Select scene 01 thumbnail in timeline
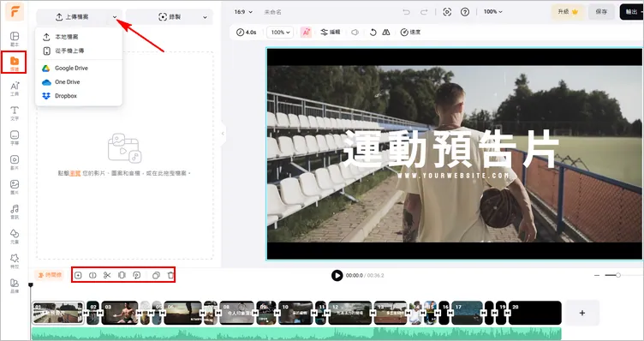 (x=58, y=313)
